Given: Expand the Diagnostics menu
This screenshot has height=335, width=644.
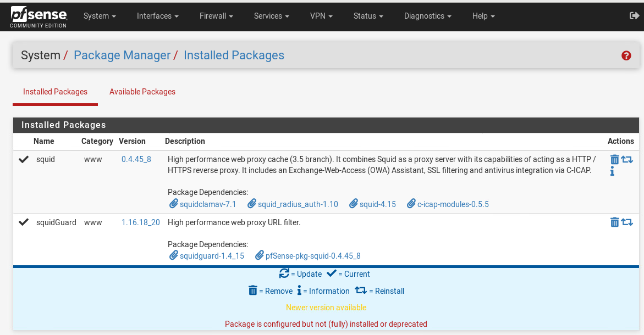Looking at the screenshot, I should [427, 16].
